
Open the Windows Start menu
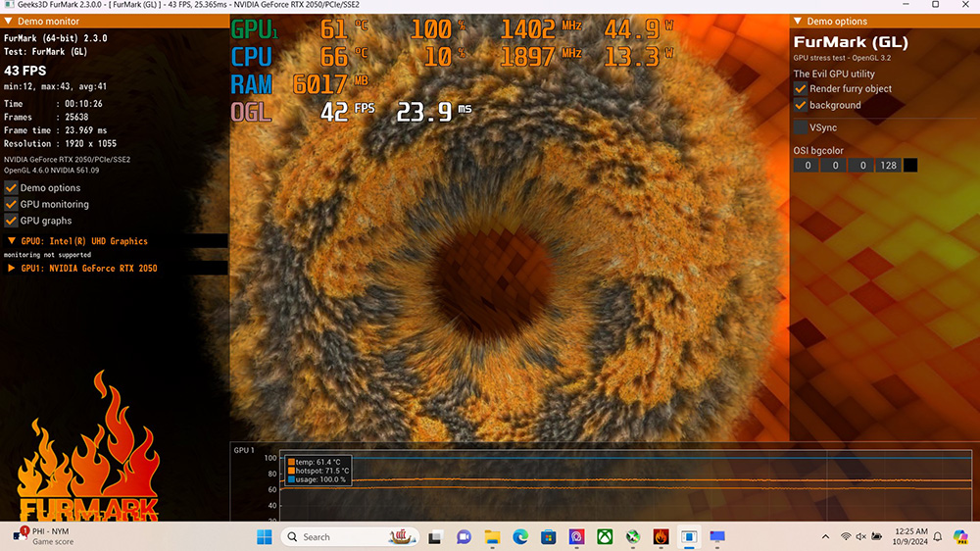coord(265,536)
